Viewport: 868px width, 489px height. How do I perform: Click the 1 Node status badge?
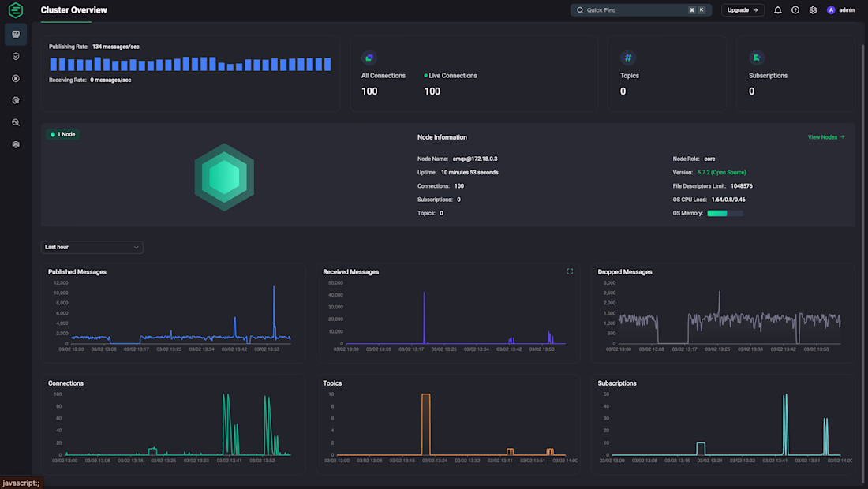click(63, 134)
